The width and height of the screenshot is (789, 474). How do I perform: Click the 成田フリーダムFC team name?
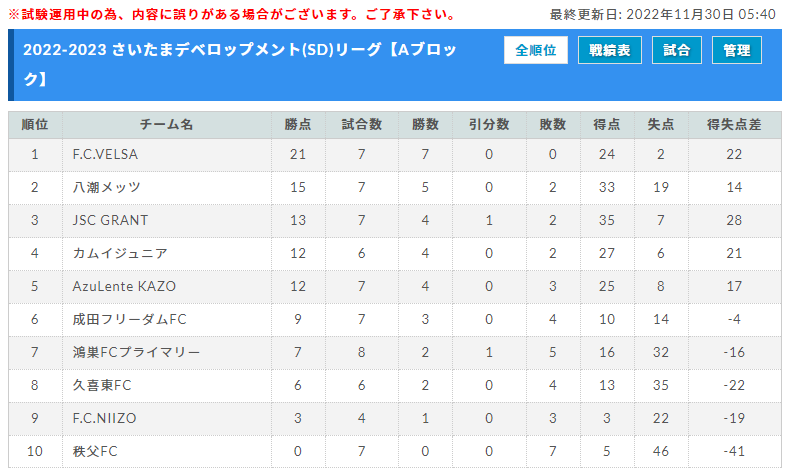tap(129, 319)
